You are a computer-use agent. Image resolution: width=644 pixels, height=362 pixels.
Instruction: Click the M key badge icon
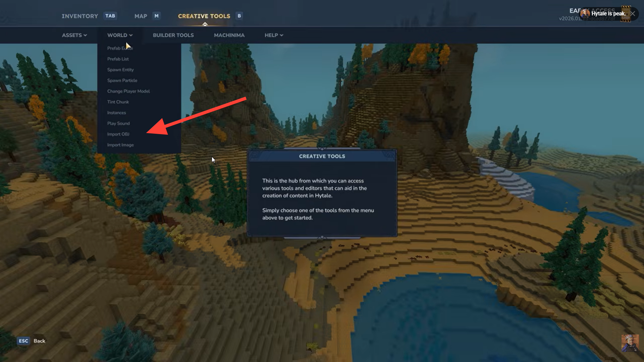156,16
